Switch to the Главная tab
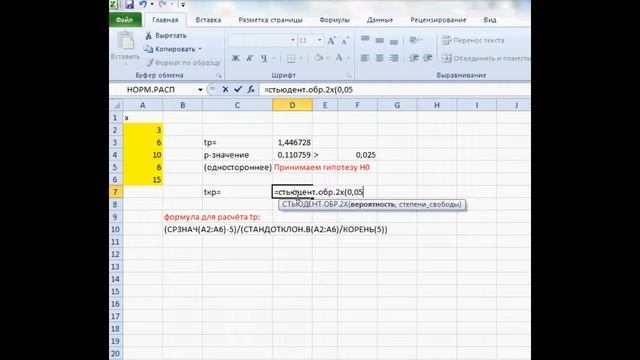This screenshot has height=360, width=640. [x=165, y=20]
